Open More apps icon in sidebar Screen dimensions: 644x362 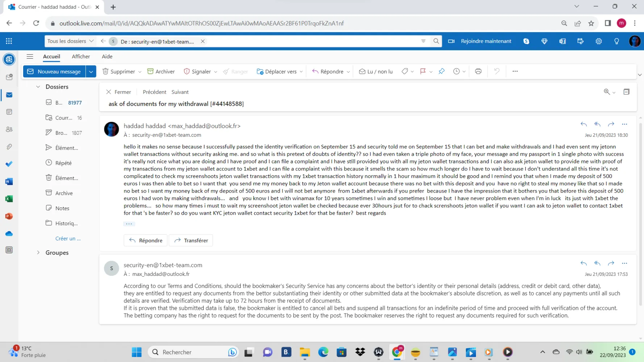(x=9, y=250)
